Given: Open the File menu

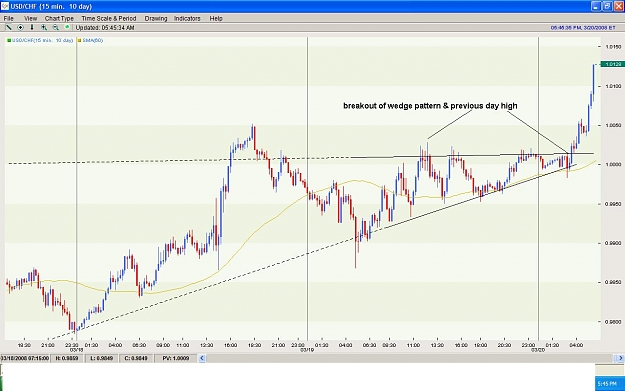Looking at the screenshot, I should [x=8, y=18].
